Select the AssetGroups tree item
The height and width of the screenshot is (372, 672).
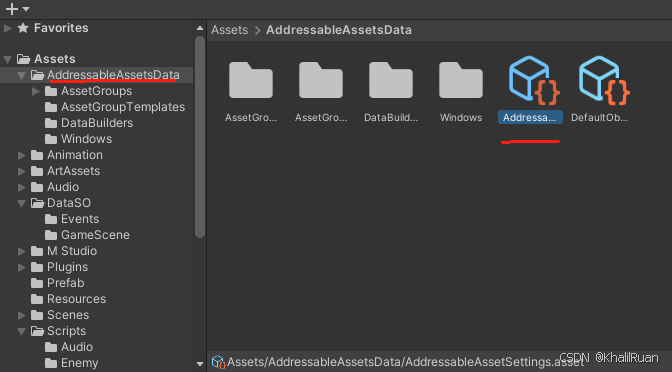[96, 91]
